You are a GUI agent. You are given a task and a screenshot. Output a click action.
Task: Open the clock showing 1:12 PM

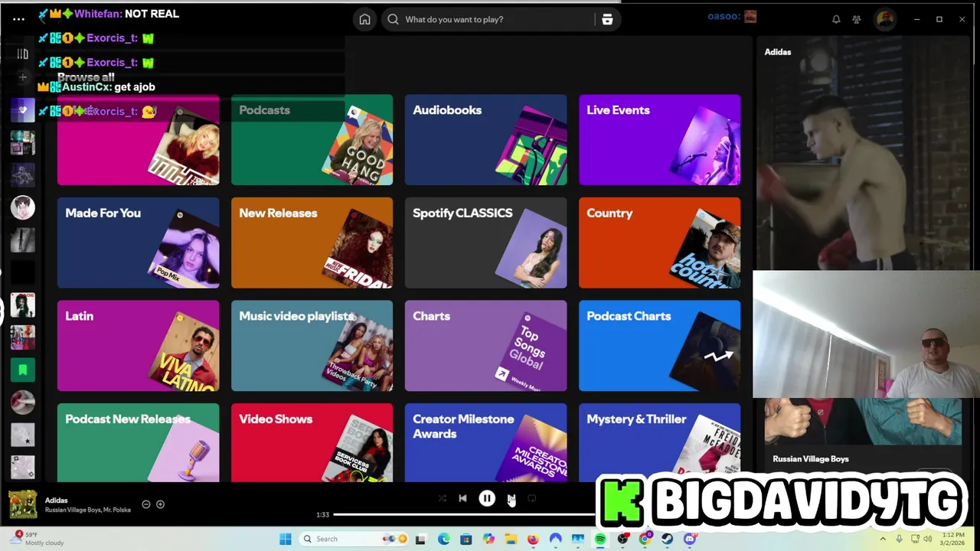952,539
